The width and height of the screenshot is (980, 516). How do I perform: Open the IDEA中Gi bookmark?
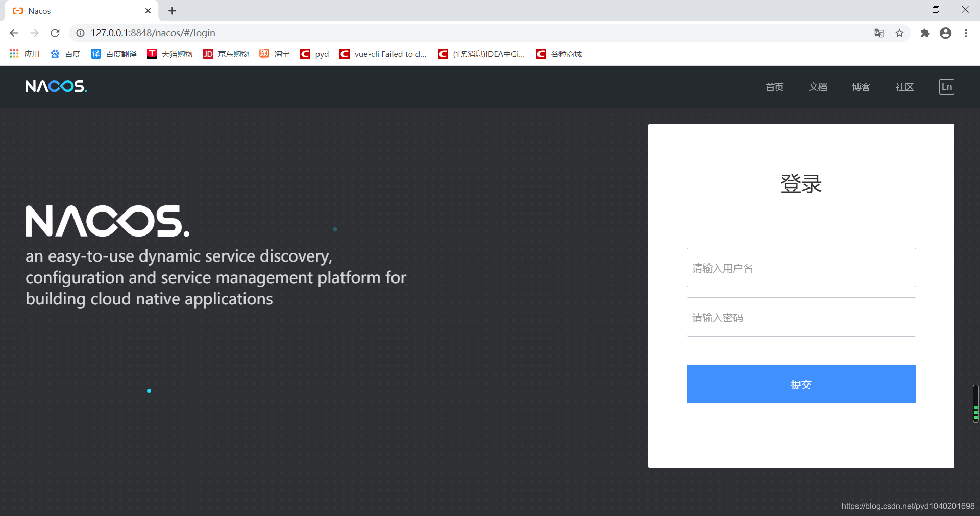pyautogui.click(x=482, y=54)
